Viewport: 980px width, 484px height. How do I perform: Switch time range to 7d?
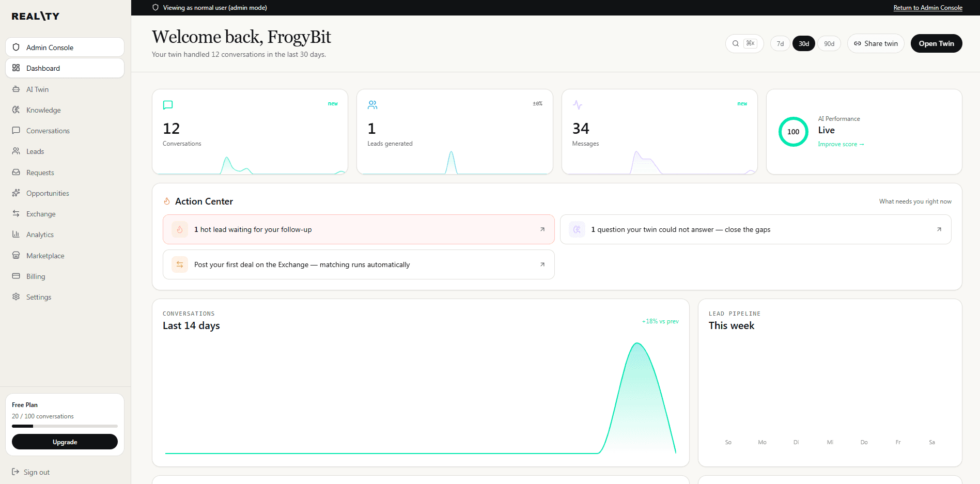point(780,44)
